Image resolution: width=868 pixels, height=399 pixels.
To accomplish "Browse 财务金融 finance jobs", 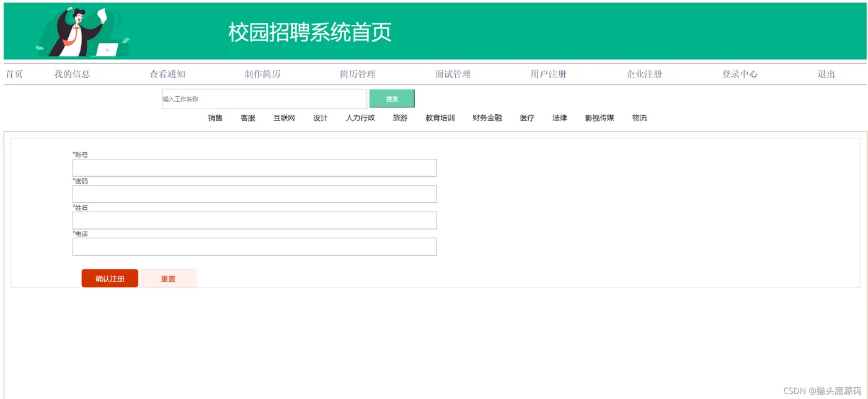I will click(x=487, y=118).
